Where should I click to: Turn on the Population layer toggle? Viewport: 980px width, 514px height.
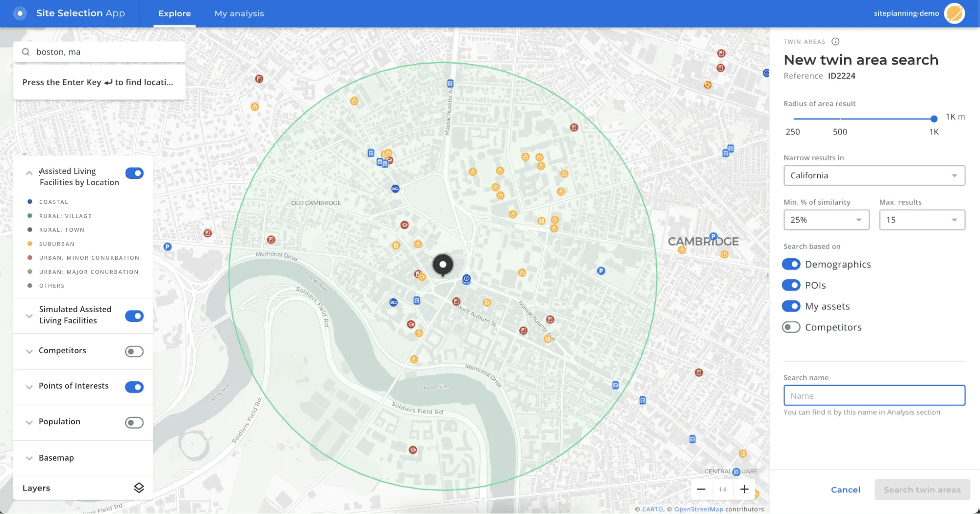coord(134,422)
